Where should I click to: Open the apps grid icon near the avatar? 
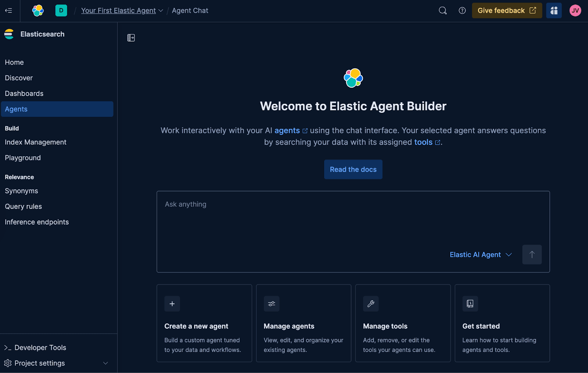tap(553, 10)
